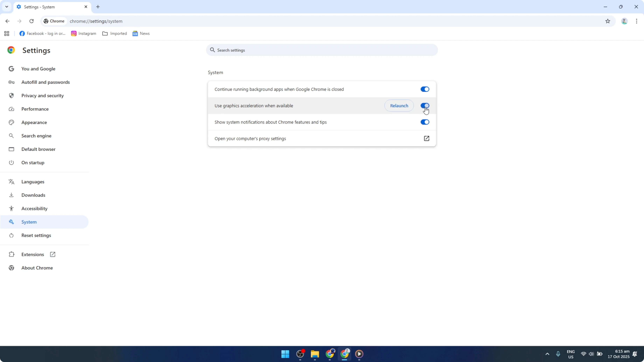Select Downloads in the settings sidebar
Screen dimensions: 644x362
[x=33, y=195]
